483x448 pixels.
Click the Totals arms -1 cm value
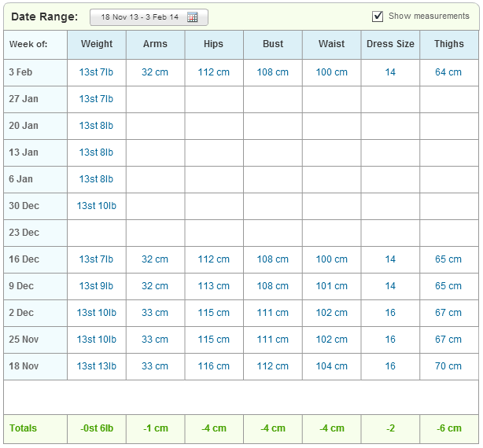[x=156, y=428]
